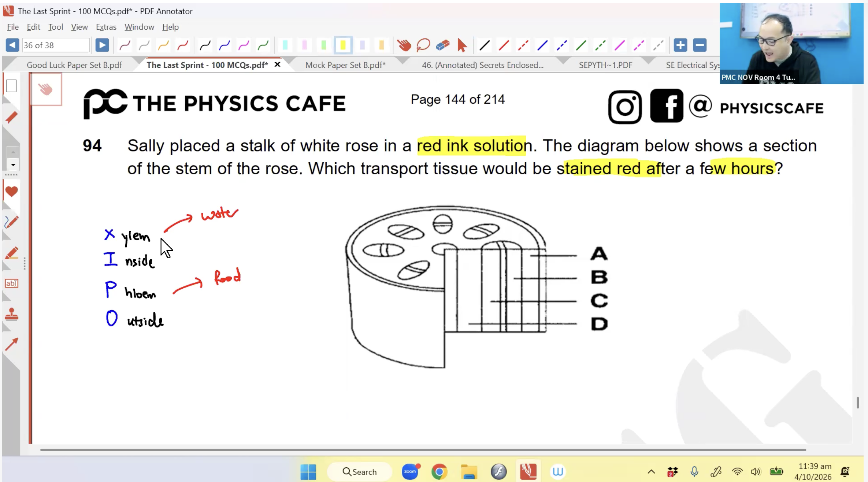Open the Extras menu
Viewport: 868px width, 482px height.
[x=106, y=27]
